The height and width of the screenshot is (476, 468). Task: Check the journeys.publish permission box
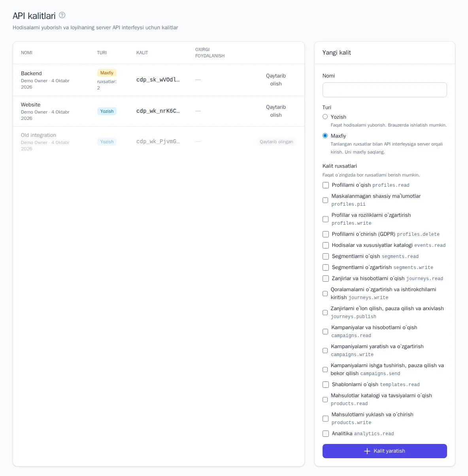(x=325, y=313)
